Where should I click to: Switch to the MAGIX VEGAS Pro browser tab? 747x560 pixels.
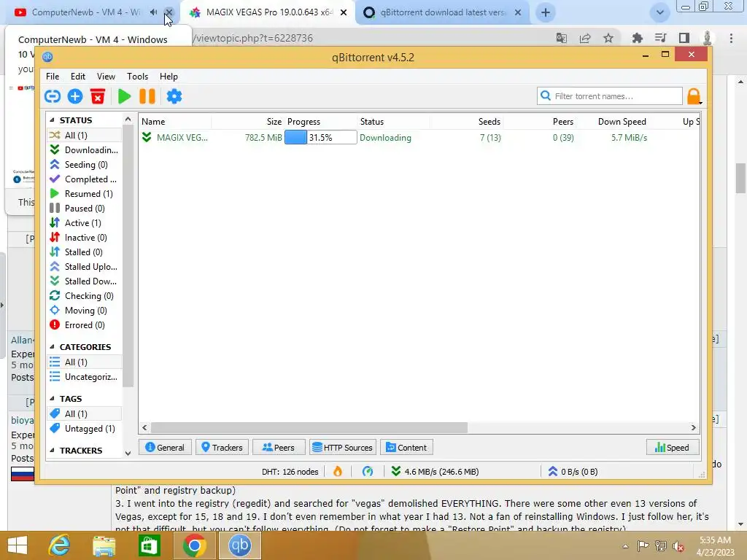[x=268, y=12]
